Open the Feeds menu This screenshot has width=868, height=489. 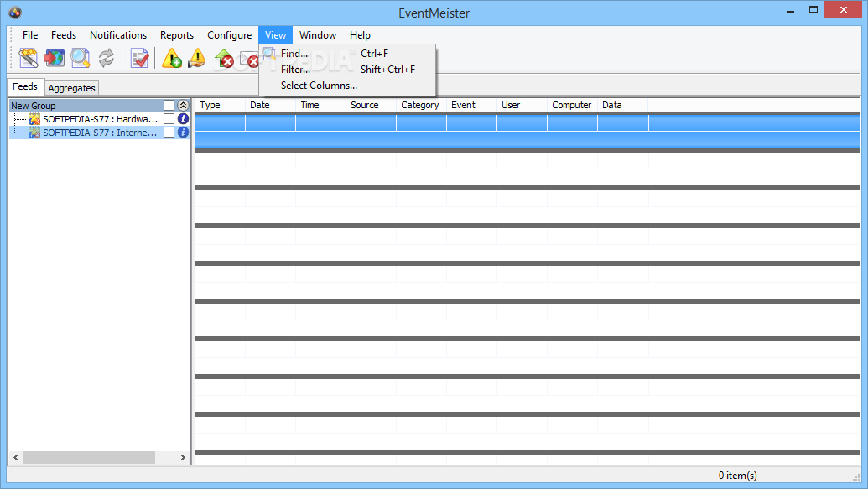tap(64, 35)
